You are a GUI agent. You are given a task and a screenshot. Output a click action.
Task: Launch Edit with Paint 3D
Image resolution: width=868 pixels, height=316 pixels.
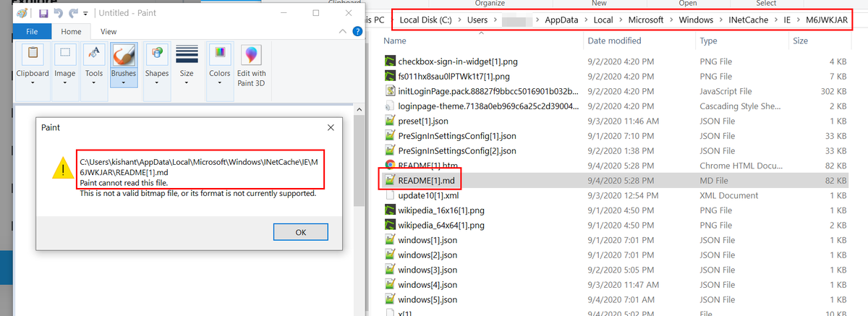pyautogui.click(x=251, y=64)
